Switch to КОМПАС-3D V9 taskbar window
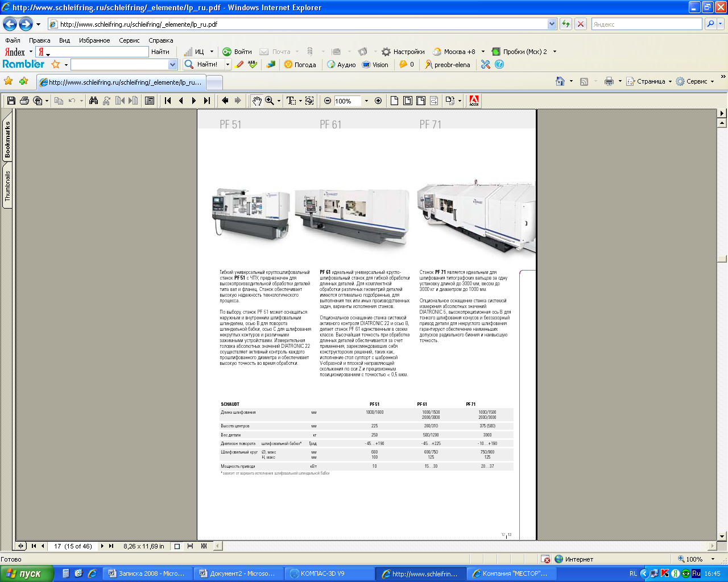Image resolution: width=728 pixels, height=582 pixels. tap(329, 573)
